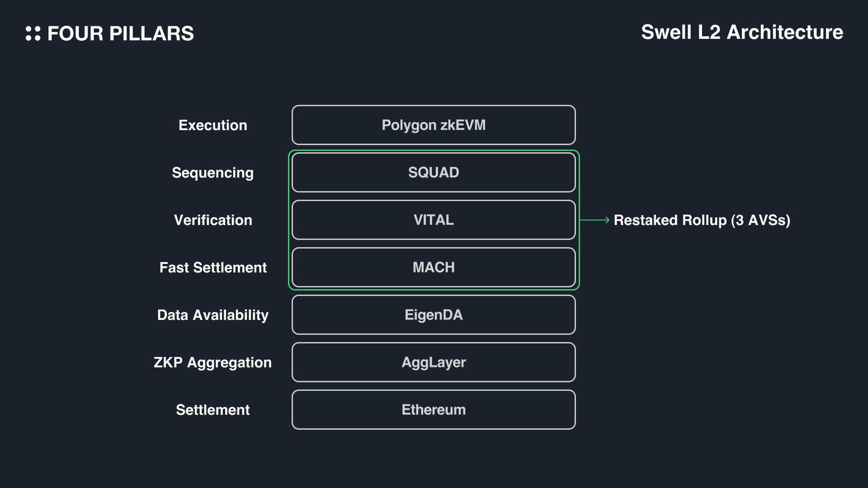Viewport: 868px width, 488px height.
Task: Click the VITAL verification box
Action: [x=434, y=220]
